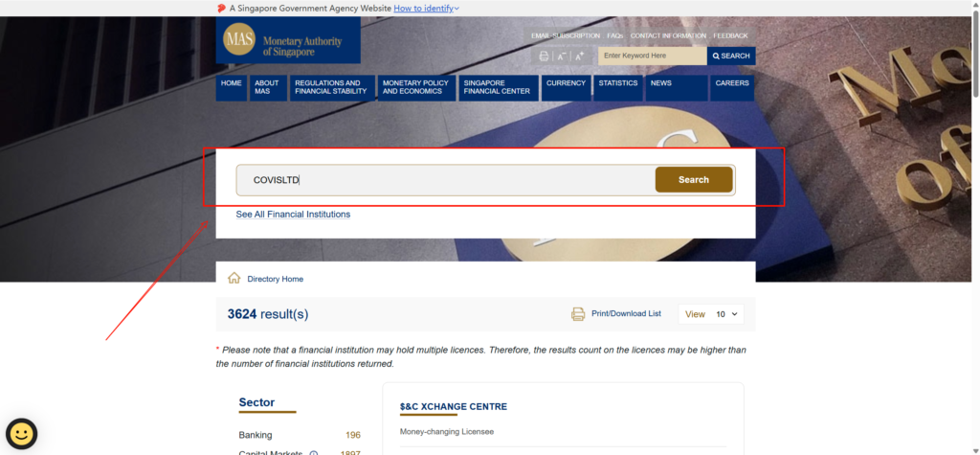Filter by Banking sector
This screenshot has height=455, width=980.
point(255,435)
